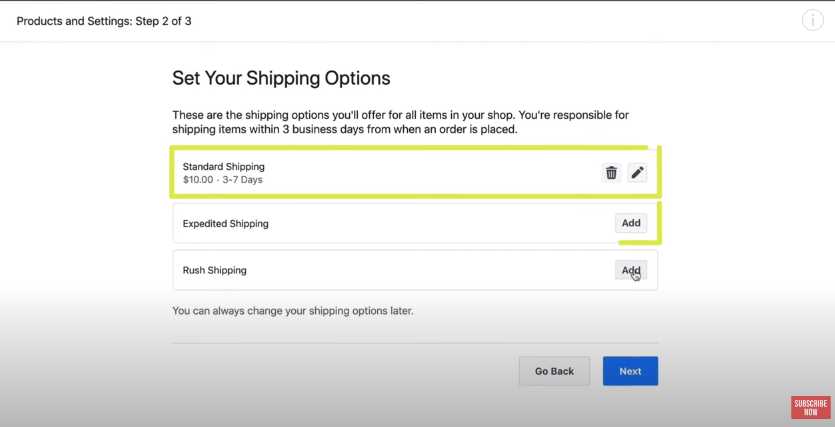Screen dimensions: 835x427
Task: Add the Rush Shipping option
Action: [631, 270]
